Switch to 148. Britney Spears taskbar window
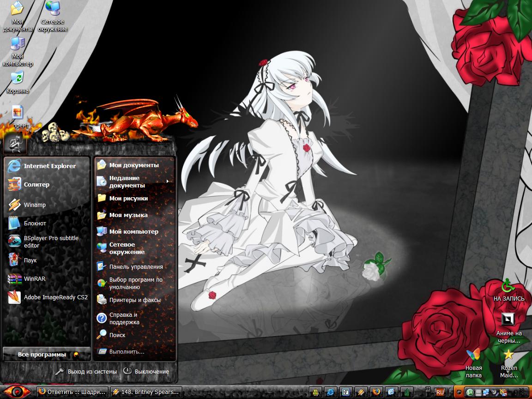The width and height of the screenshot is (532, 399). pos(146,392)
